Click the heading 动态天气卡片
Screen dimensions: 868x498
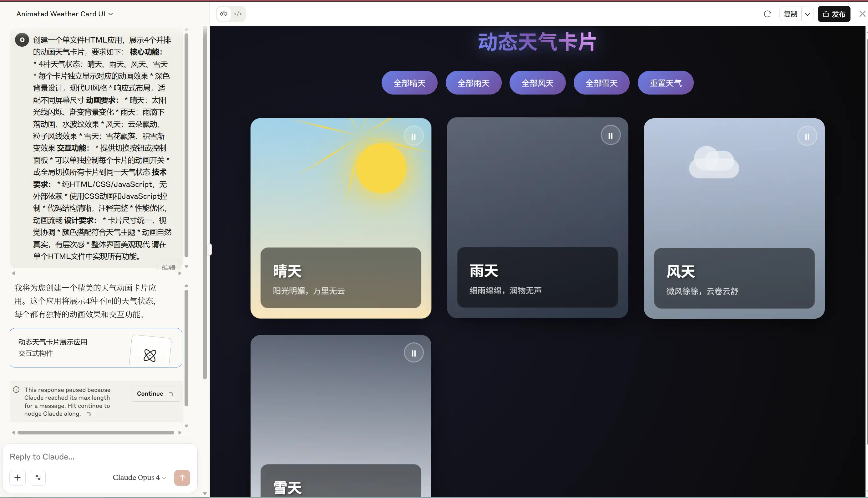[x=537, y=42]
